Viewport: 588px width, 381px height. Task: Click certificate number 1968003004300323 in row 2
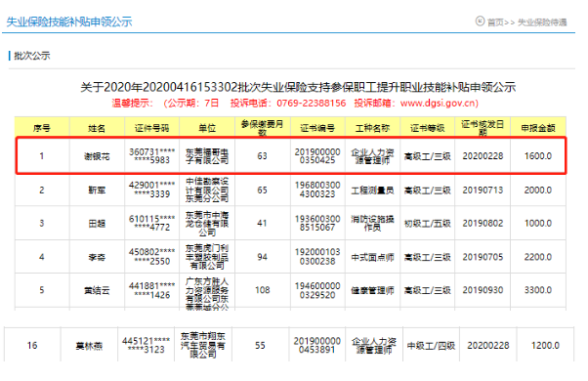317,190
